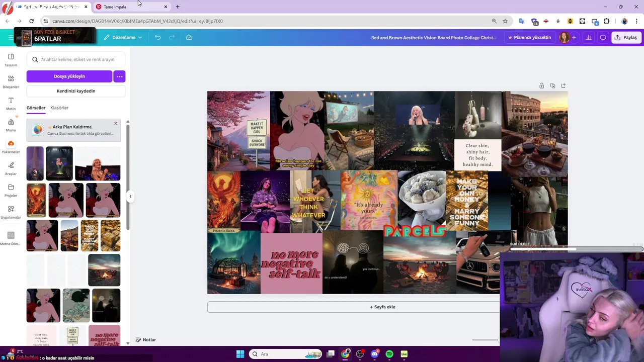The width and height of the screenshot is (644, 362).
Task: Check the cloud save status icon
Action: coord(189,37)
